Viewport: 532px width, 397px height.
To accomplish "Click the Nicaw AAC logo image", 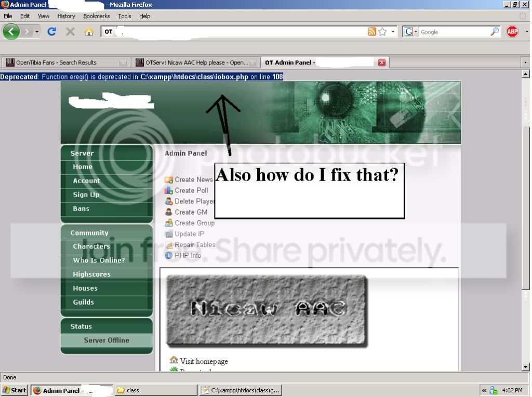I will point(267,310).
